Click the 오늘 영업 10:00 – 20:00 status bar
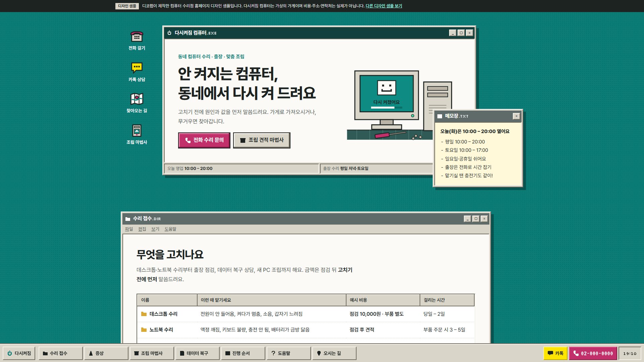Screen dimensions: 644x362 coord(241,169)
